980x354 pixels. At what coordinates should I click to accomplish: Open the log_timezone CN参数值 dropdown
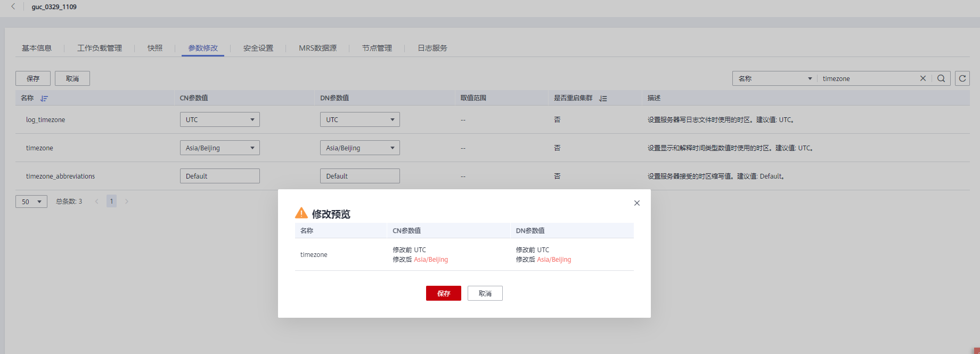220,119
